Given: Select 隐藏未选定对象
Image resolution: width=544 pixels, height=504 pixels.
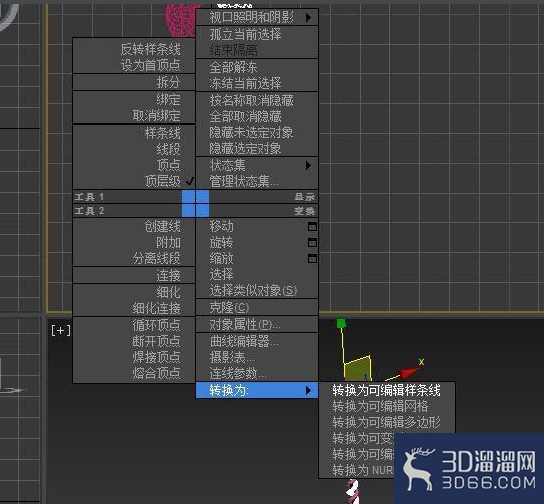Looking at the screenshot, I should (x=257, y=132).
